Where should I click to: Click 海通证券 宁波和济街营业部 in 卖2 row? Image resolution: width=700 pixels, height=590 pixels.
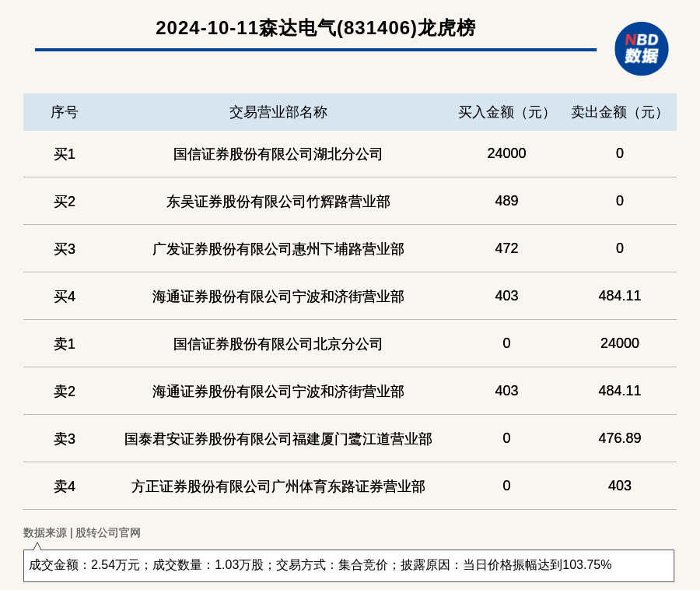point(278,392)
